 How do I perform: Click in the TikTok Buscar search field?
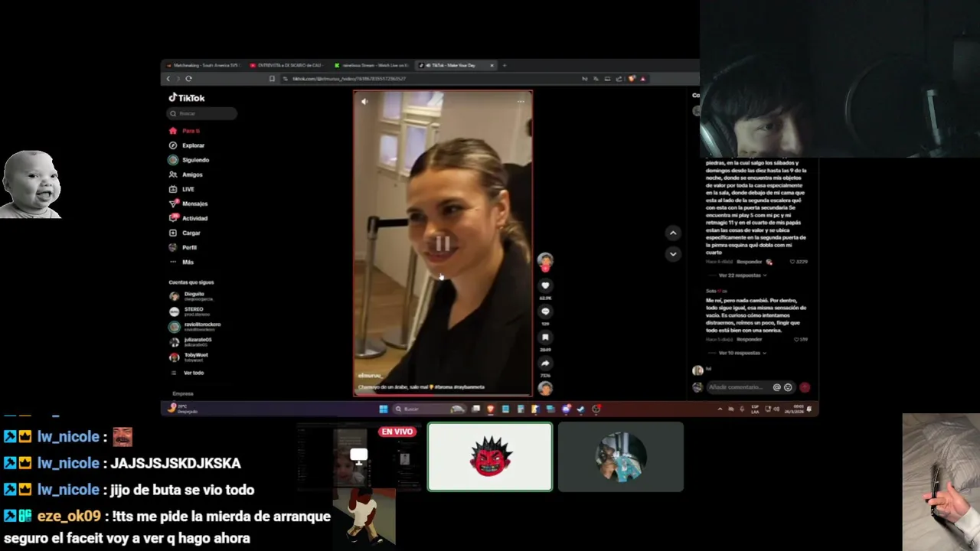click(x=203, y=113)
